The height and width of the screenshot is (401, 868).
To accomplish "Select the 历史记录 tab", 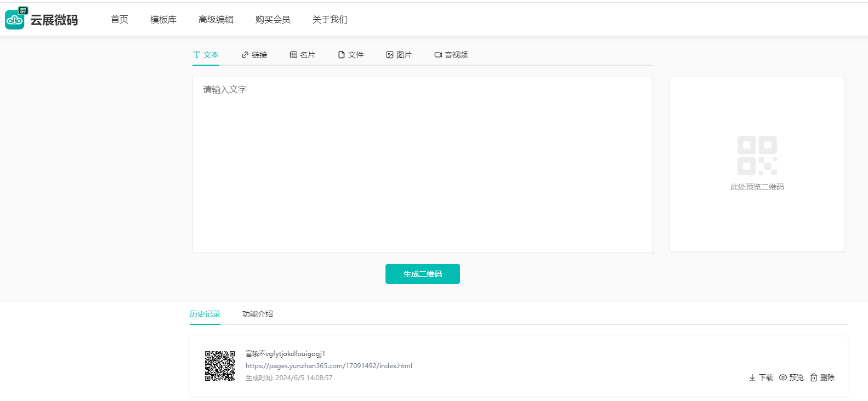I will pyautogui.click(x=205, y=314).
